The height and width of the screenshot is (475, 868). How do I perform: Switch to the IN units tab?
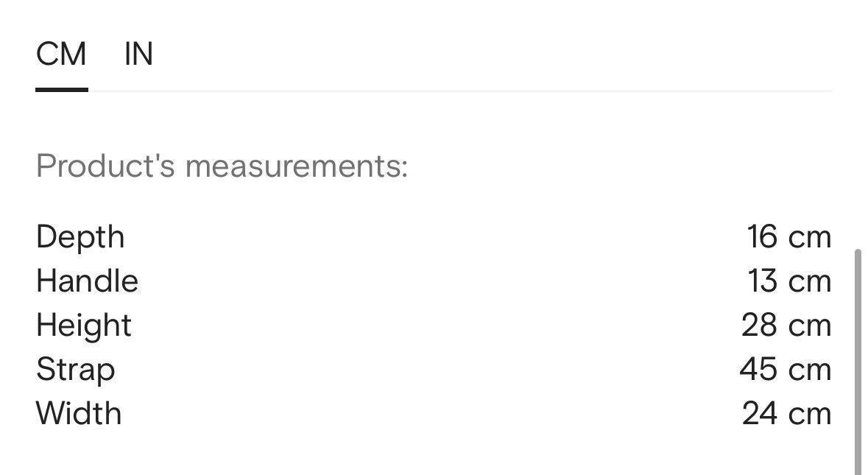point(138,54)
